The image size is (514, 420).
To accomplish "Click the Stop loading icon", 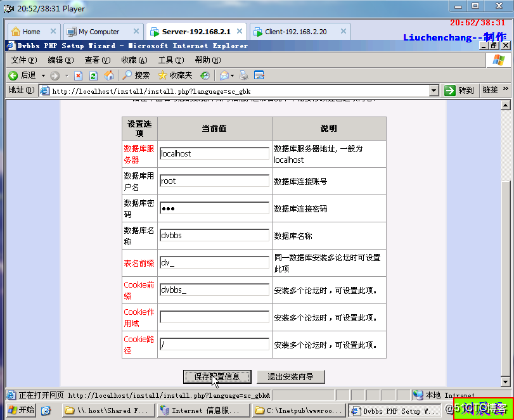I will pyautogui.click(x=78, y=75).
